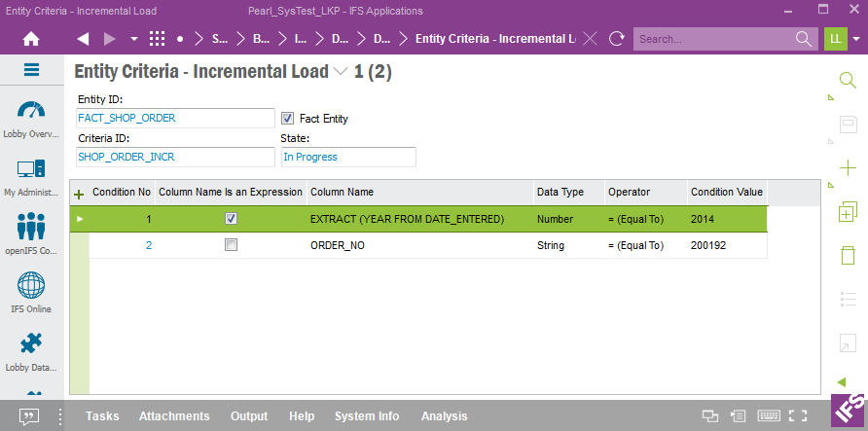Screen dimensions: 868x431
Task: Click the Entity ID field
Action: [175, 118]
